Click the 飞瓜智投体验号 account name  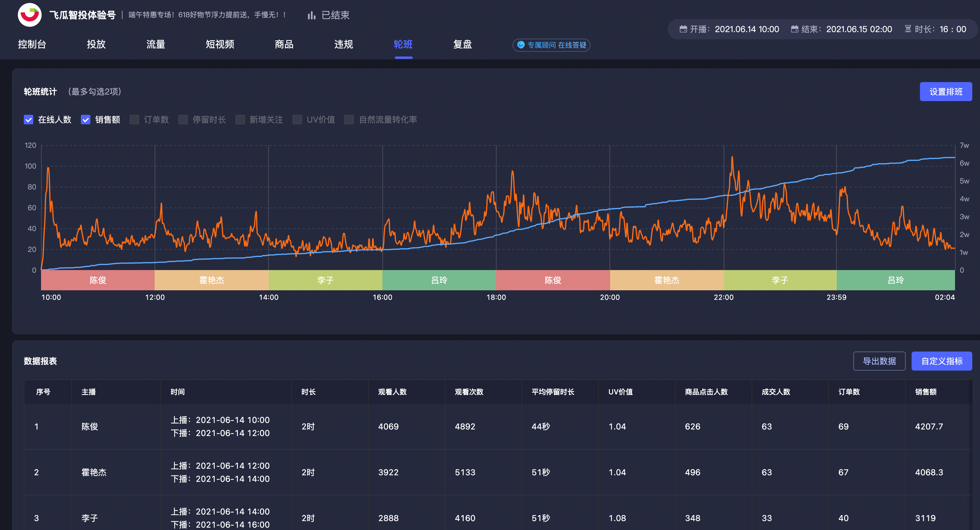[82, 15]
